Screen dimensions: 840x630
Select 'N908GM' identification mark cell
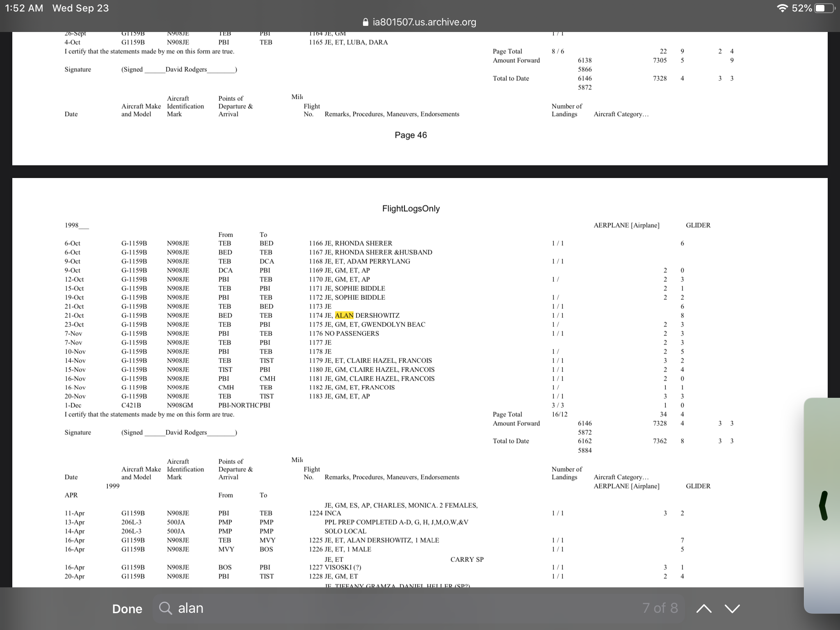click(x=180, y=405)
